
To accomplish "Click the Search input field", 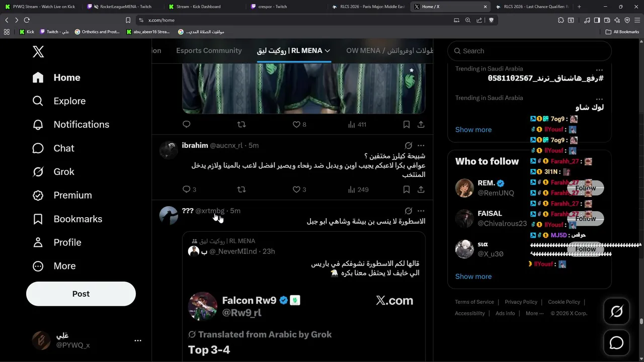I will tap(529, 51).
